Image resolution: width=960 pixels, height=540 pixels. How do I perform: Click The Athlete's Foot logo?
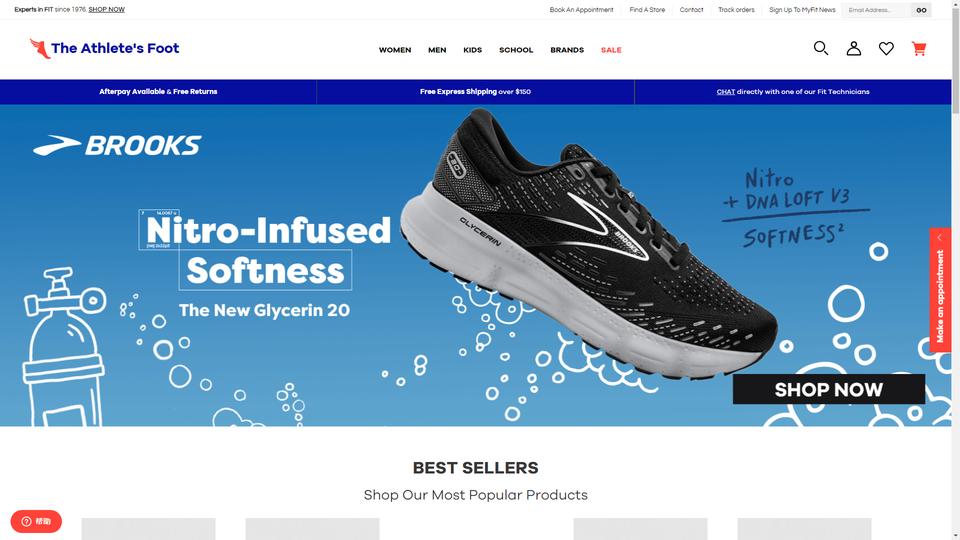(x=104, y=48)
